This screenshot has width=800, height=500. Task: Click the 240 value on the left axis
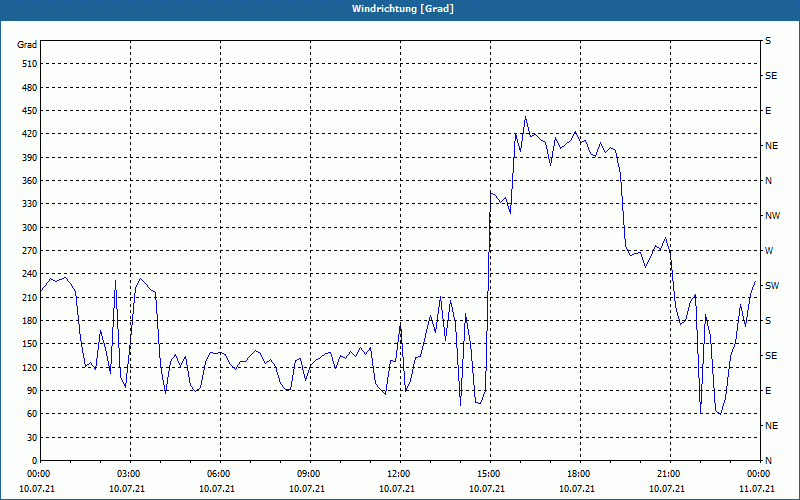pos(30,274)
